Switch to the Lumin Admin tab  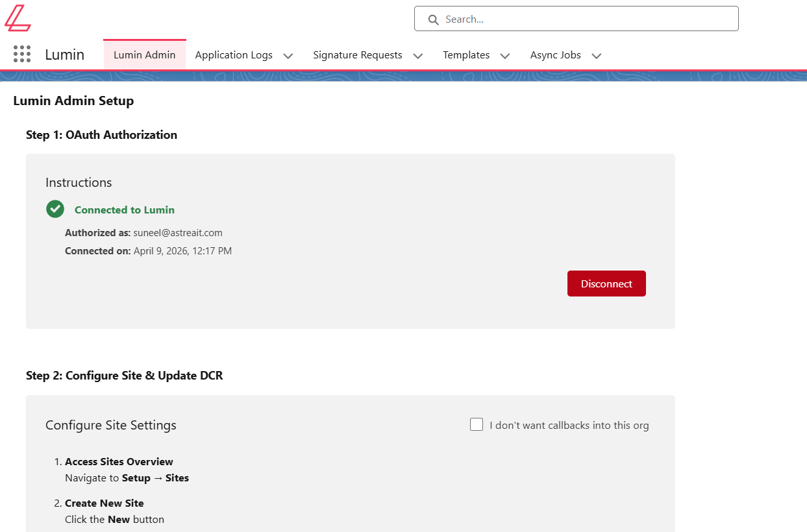coord(144,55)
